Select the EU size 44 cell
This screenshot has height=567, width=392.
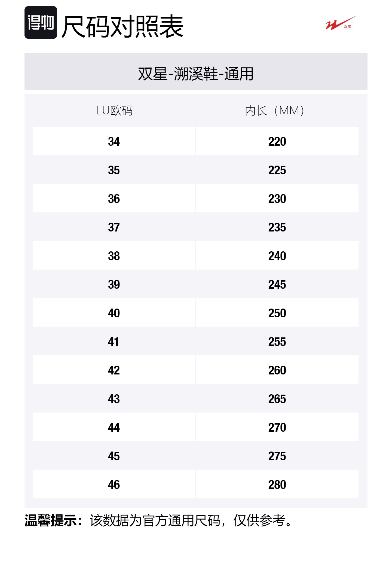coord(114,427)
